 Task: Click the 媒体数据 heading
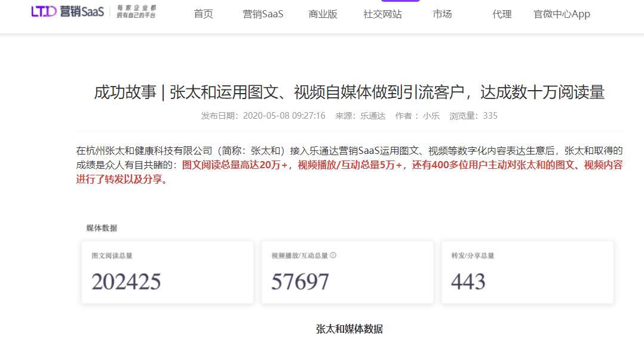tap(102, 228)
